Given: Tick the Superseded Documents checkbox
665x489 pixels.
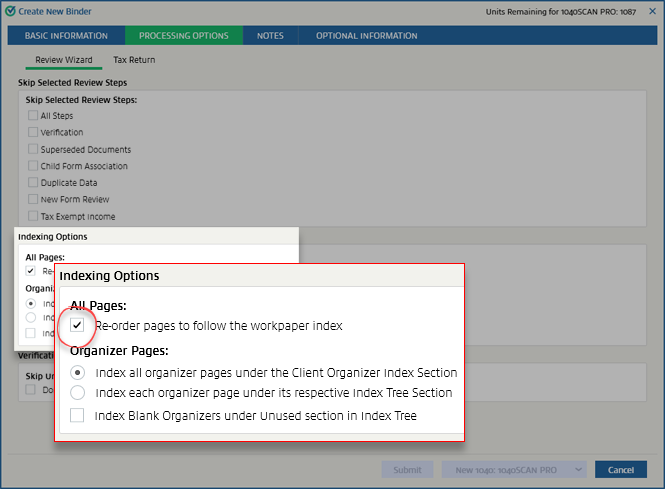Looking at the screenshot, I should click(x=33, y=149).
